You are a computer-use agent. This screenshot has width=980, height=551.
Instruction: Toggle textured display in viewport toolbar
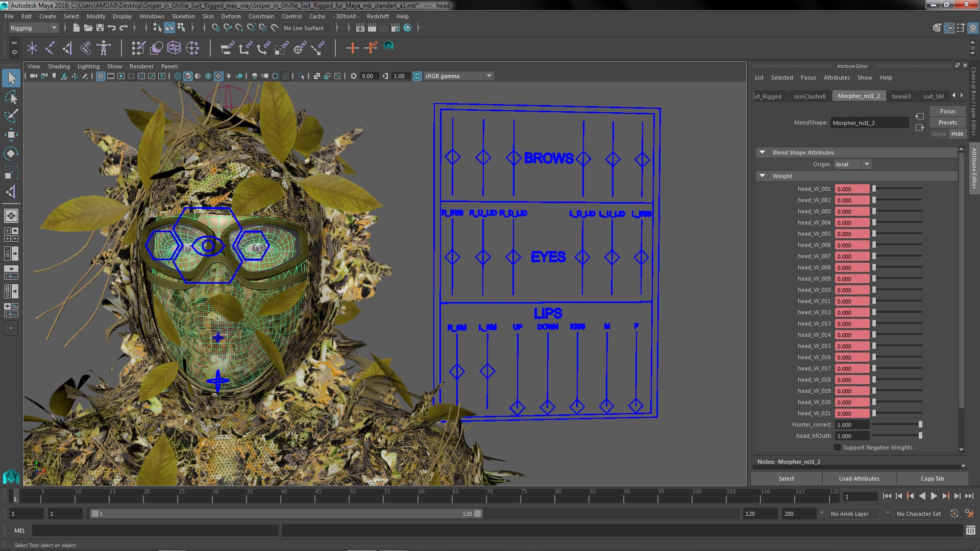tap(218, 76)
